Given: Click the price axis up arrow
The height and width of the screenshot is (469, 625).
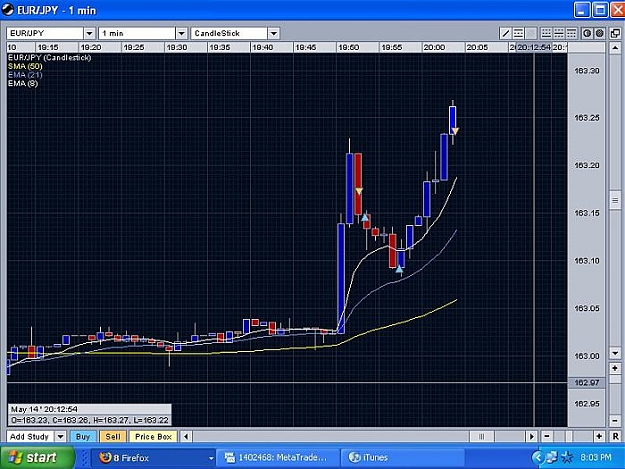Looking at the screenshot, I should pos(615,48).
